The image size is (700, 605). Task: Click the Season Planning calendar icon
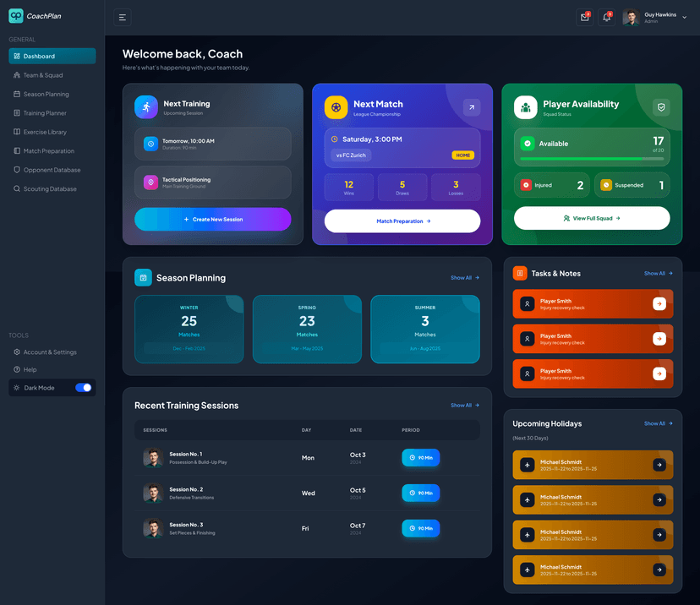click(x=143, y=277)
